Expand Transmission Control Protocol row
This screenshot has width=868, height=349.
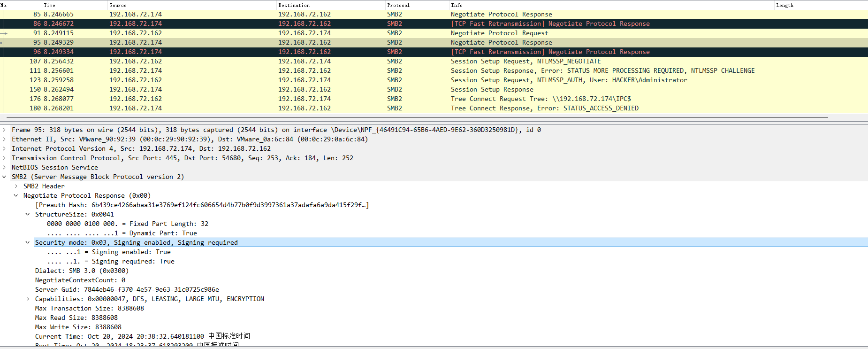pos(4,158)
